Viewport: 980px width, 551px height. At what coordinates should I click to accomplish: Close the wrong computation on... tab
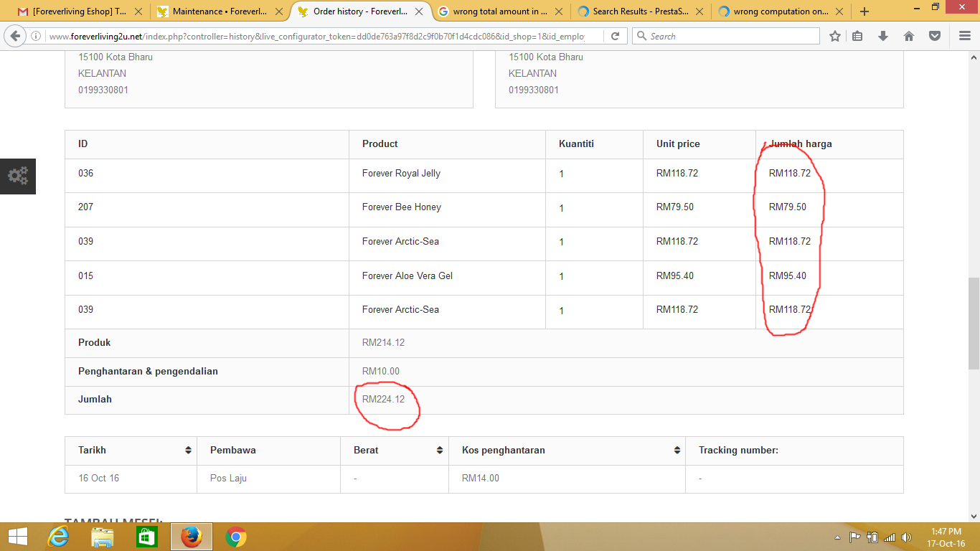tap(839, 11)
